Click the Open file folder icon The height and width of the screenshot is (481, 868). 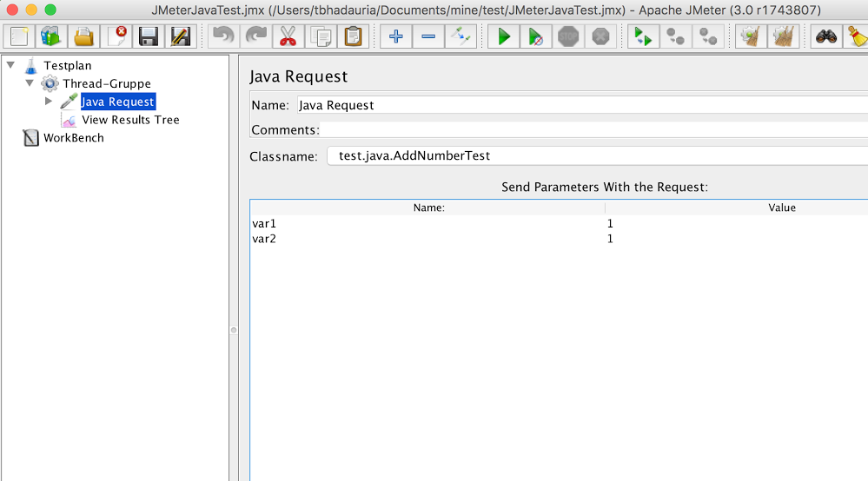[83, 37]
